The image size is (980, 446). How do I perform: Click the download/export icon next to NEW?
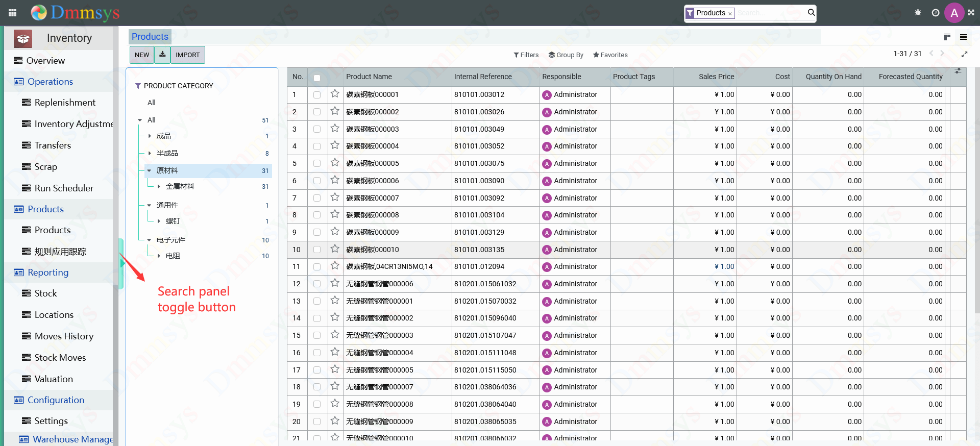click(x=162, y=54)
